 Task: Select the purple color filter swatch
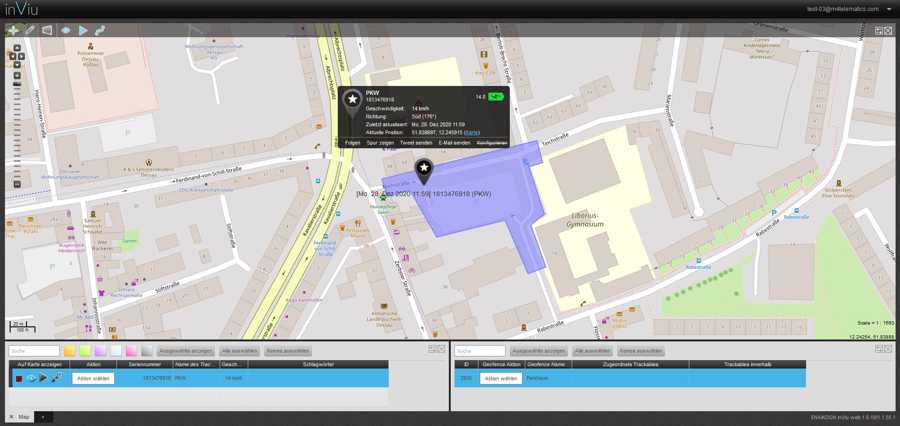(100, 351)
